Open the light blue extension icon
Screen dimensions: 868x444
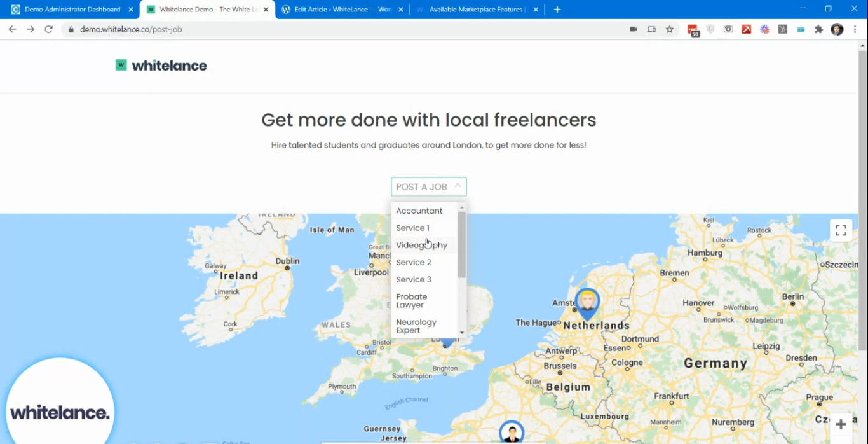tap(801, 29)
